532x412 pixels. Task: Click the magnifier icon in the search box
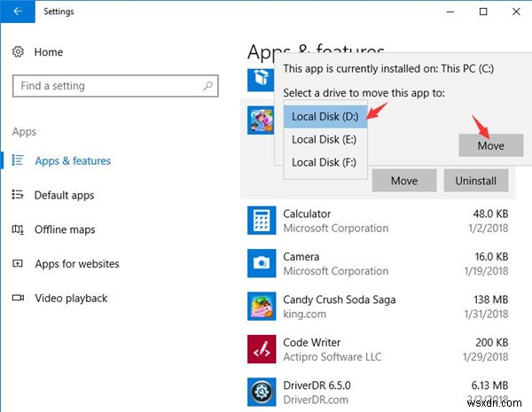tap(207, 86)
